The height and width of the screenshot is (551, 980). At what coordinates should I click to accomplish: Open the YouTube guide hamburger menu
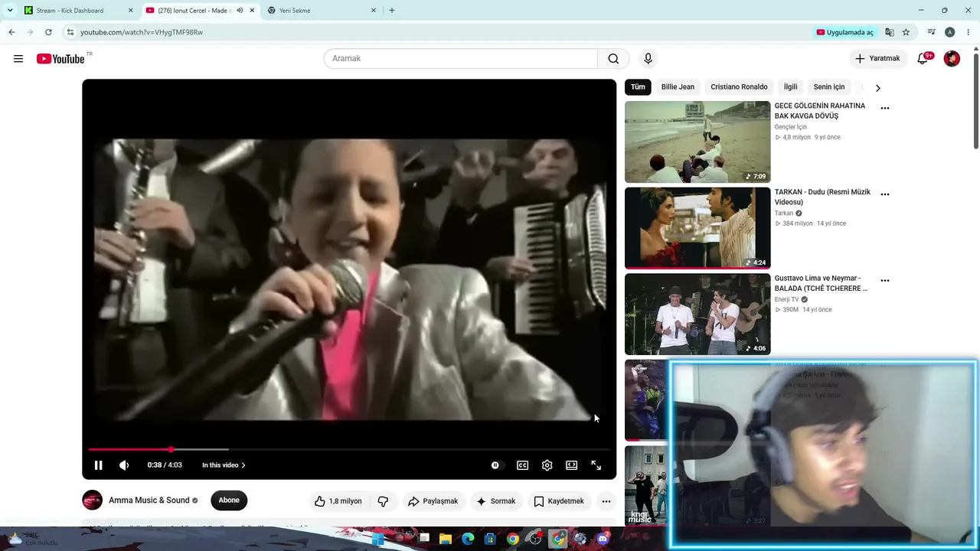coord(18,59)
